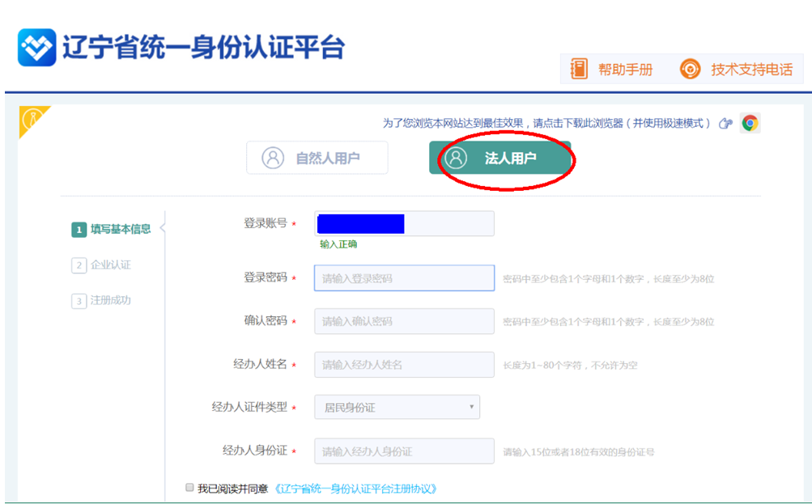Screen dimensions: 812x504
Task: Click the 经办人身份证 input field
Action: [x=404, y=451]
